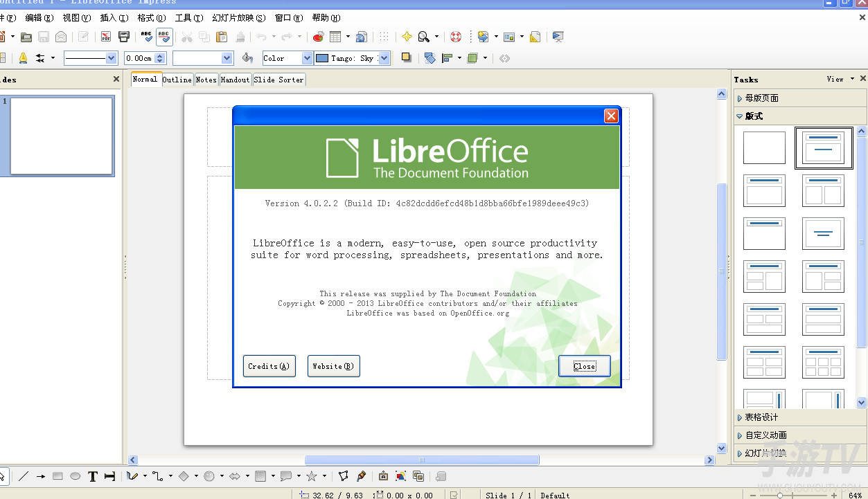This screenshot has width=868, height=499.
Task: Click the Credits button in About dialog
Action: (x=269, y=366)
